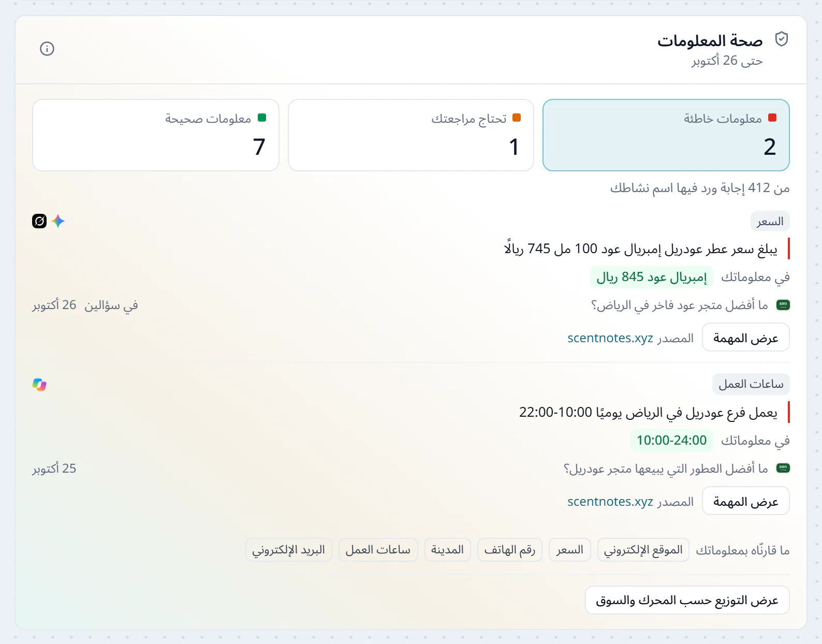Click the Saudi flag beside العطور التي يبيعها question
Image resolution: width=822 pixels, height=644 pixels.
click(783, 469)
